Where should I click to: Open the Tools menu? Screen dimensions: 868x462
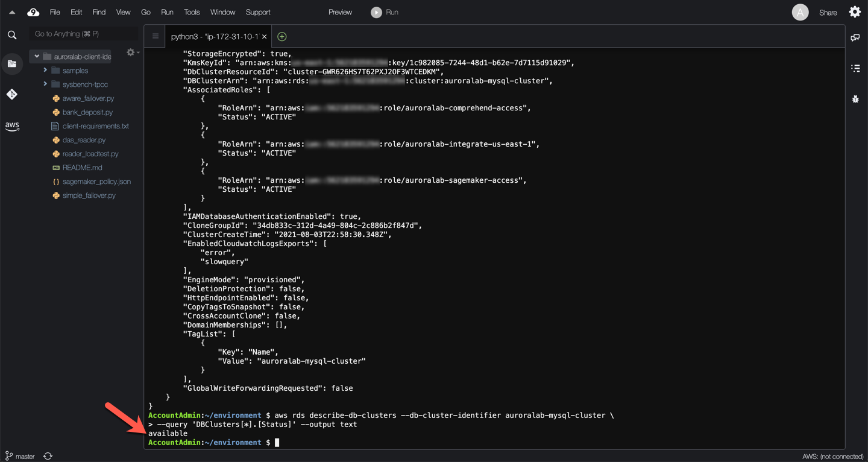pos(192,12)
